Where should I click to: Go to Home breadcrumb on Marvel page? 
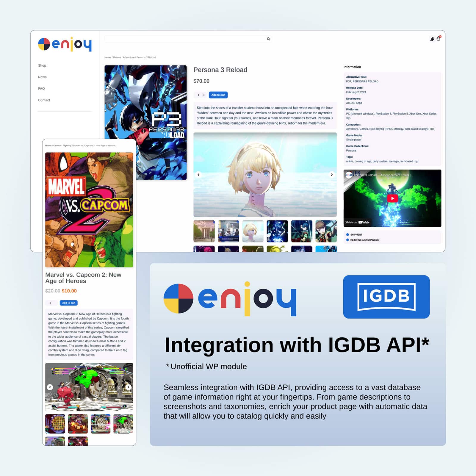(48, 145)
